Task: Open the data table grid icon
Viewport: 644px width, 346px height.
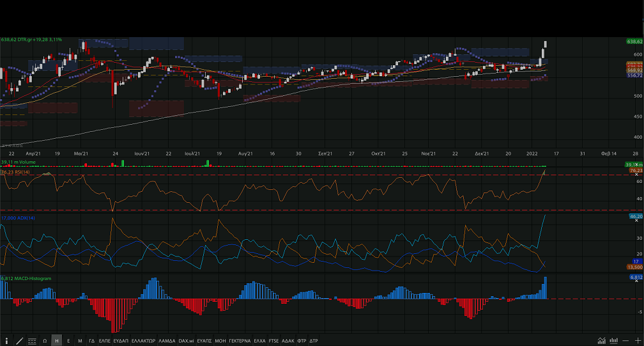Action: (32, 341)
